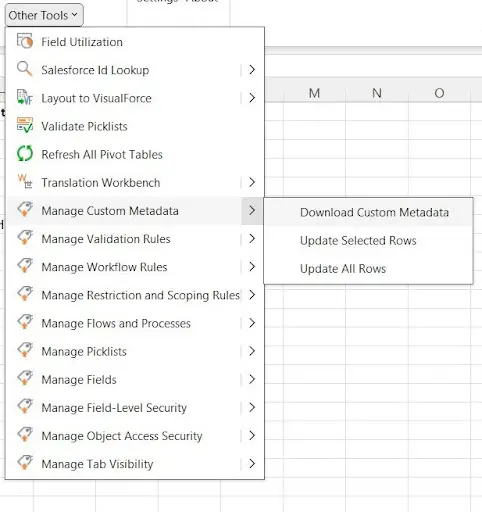Expand the Layout to VisualForce submenu arrow
This screenshot has height=512, width=482.
252,98
